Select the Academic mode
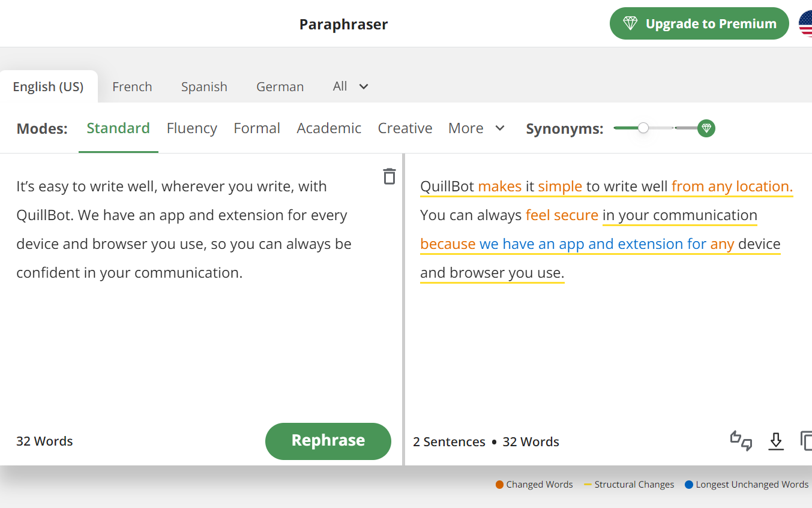 pyautogui.click(x=329, y=128)
